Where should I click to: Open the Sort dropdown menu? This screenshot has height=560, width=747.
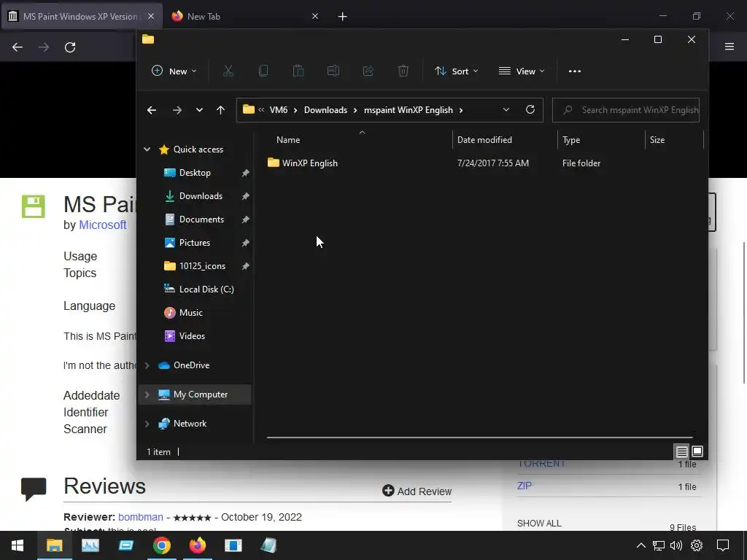point(457,71)
